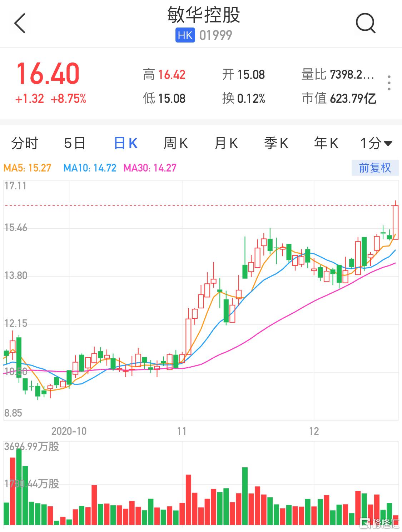Select the 月K chart tab
The height and width of the screenshot is (532, 402).
coord(226,143)
